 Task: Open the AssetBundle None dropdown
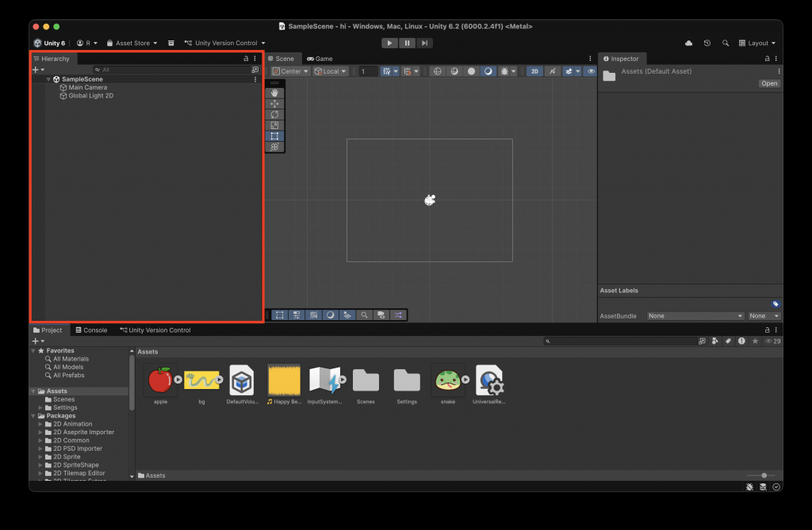[695, 316]
